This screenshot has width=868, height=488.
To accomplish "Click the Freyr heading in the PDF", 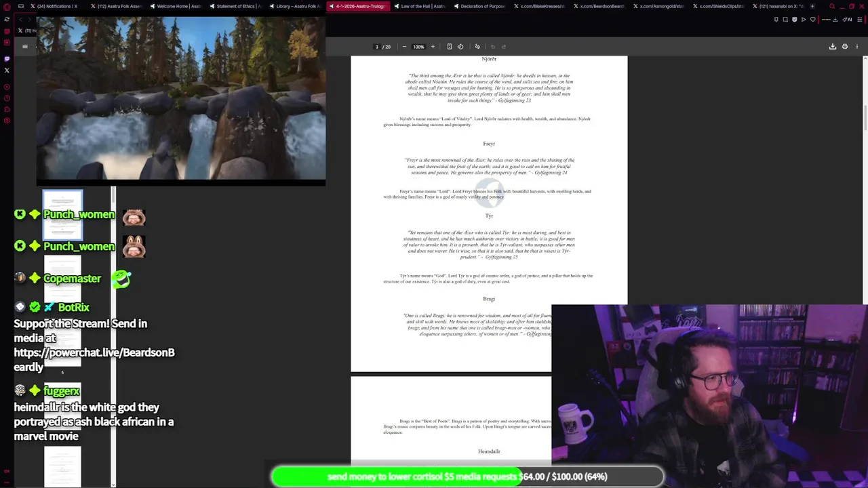I will 489,144.
